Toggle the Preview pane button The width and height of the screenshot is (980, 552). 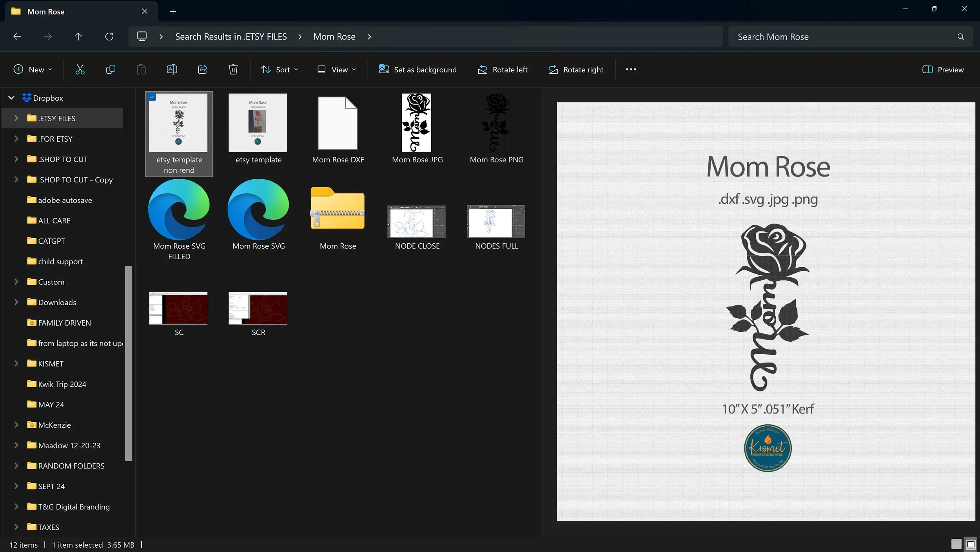(943, 69)
